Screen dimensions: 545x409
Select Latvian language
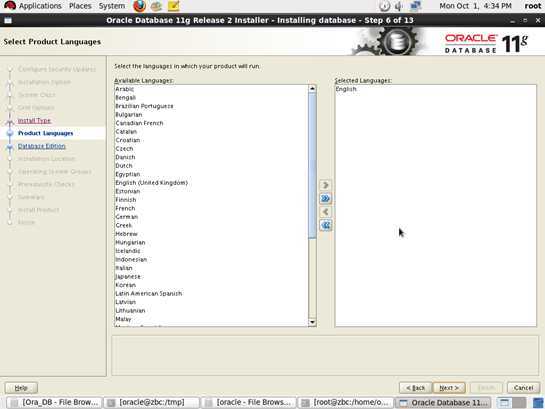point(125,302)
